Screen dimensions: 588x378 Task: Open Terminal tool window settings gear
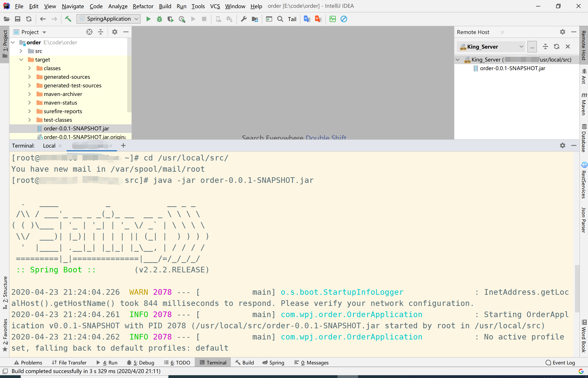click(562, 145)
